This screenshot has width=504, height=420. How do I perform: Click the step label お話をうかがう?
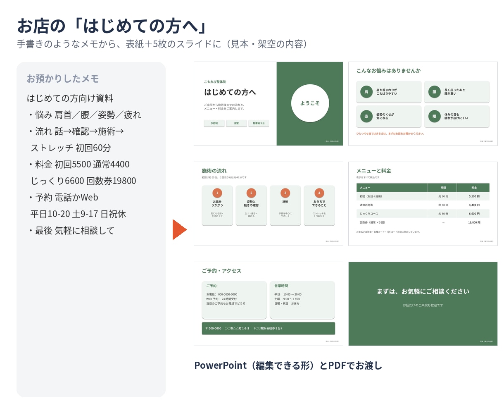pos(217,203)
